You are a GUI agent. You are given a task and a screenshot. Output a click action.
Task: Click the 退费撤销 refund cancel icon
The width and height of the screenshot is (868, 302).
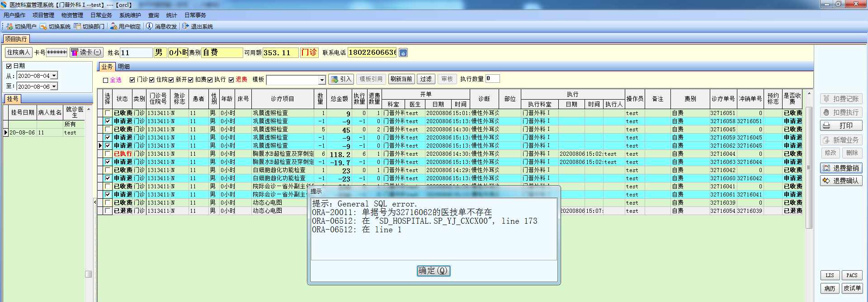point(826,168)
